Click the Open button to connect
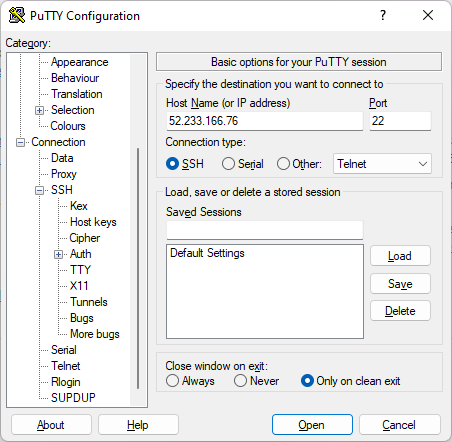452x442 pixels. [312, 425]
